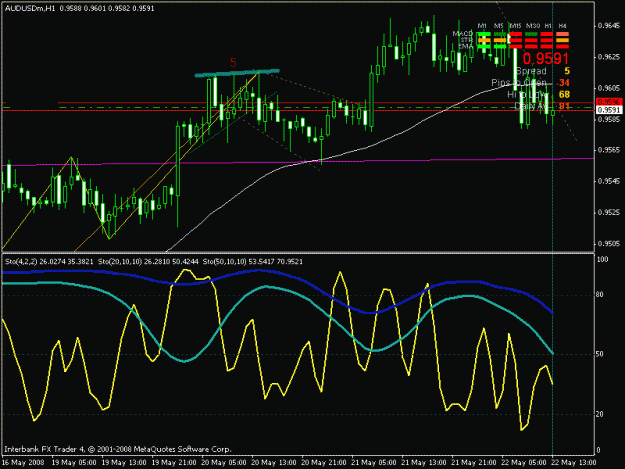Screen dimensions: 625x469
Task: Click the 19 May 05:00 time label
Action: tap(74, 463)
